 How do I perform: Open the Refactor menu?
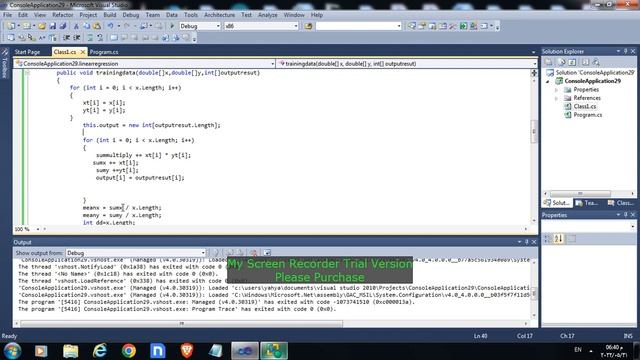click(62, 15)
